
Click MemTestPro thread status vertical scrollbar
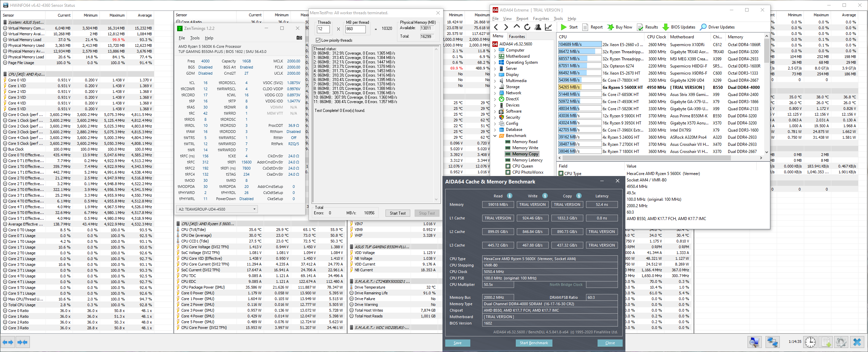(x=436, y=124)
